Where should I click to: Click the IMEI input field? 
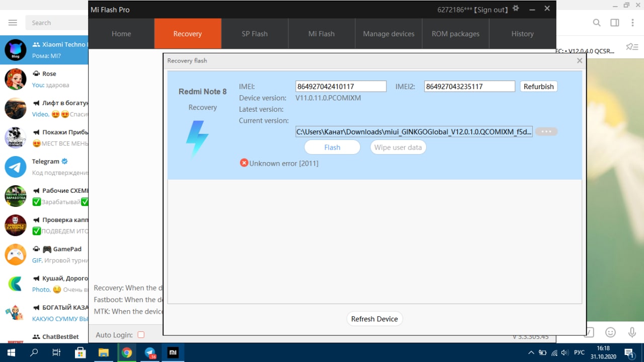point(341,86)
